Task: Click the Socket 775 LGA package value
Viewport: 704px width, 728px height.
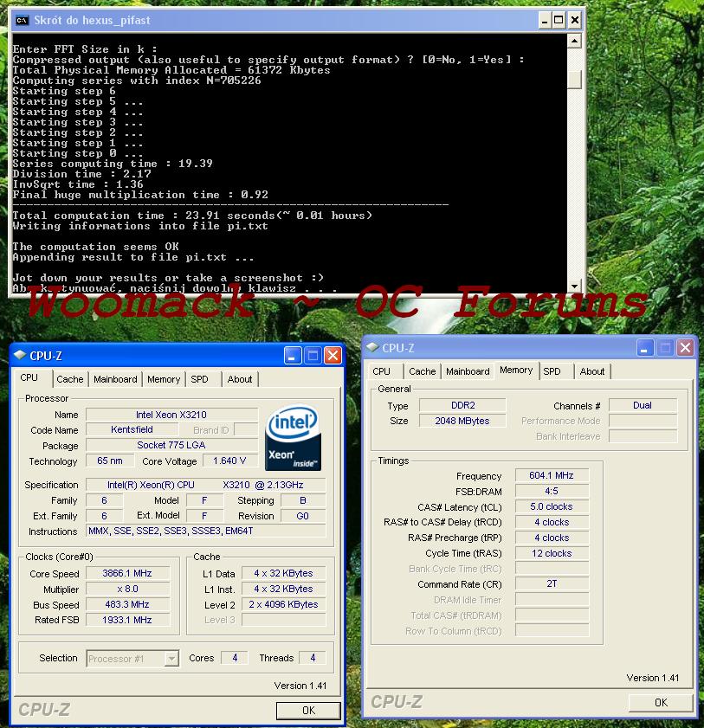Action: click(171, 445)
